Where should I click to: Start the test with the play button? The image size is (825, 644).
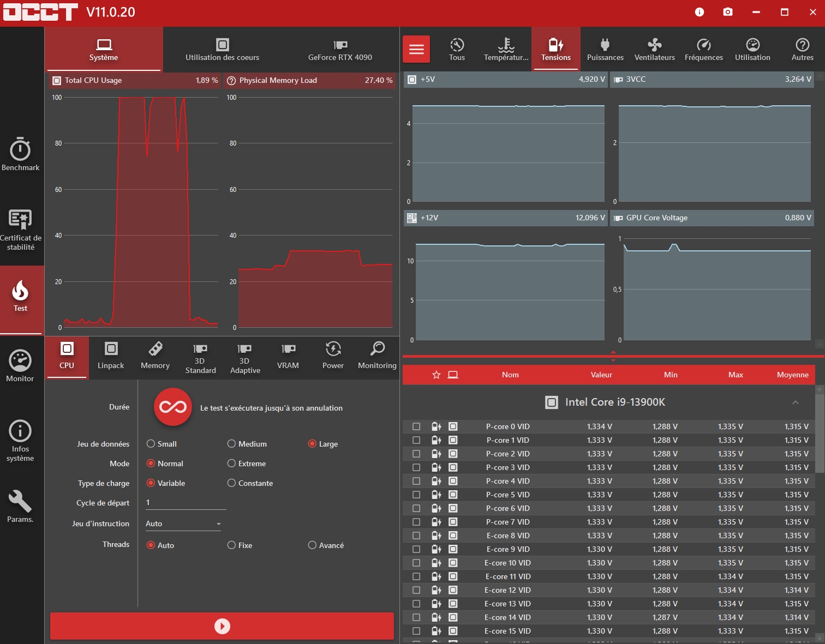coord(222,626)
